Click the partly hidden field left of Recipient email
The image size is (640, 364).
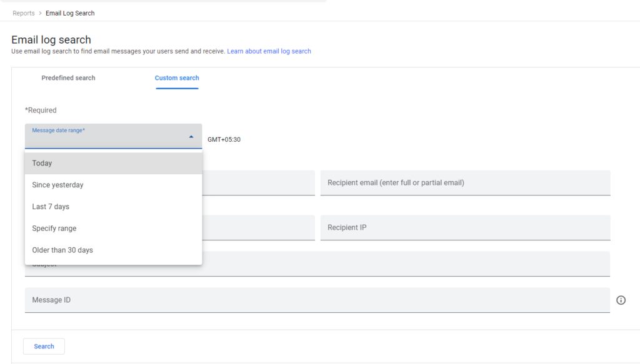coord(258,183)
